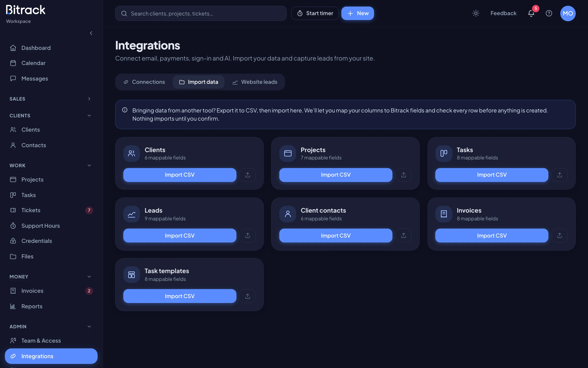
Task: Click the Leads card chart icon
Action: tap(131, 214)
